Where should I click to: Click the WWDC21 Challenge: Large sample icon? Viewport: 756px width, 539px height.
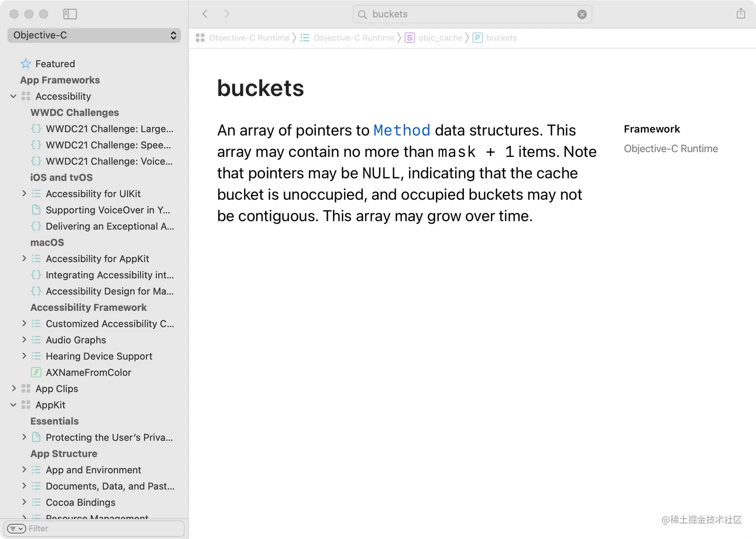[36, 128]
